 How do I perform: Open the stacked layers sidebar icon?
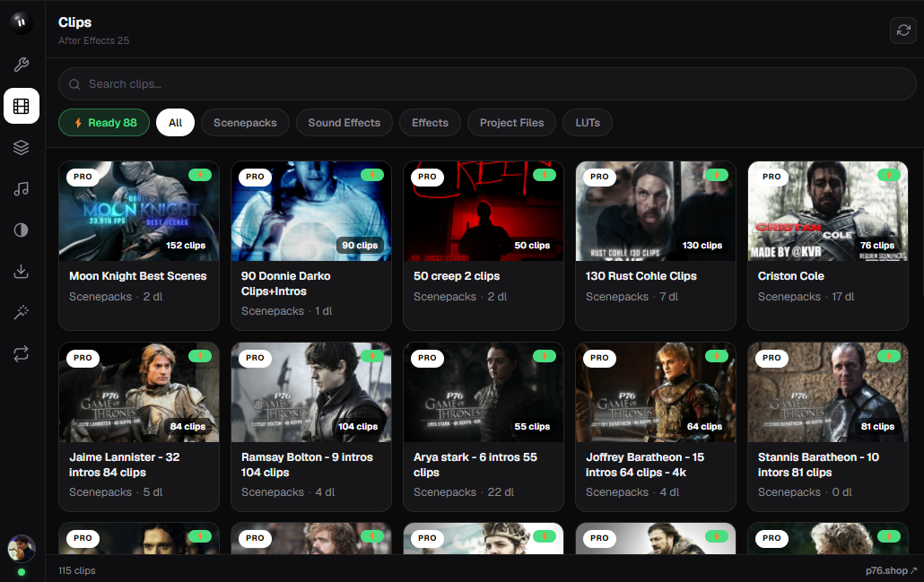tap(22, 147)
